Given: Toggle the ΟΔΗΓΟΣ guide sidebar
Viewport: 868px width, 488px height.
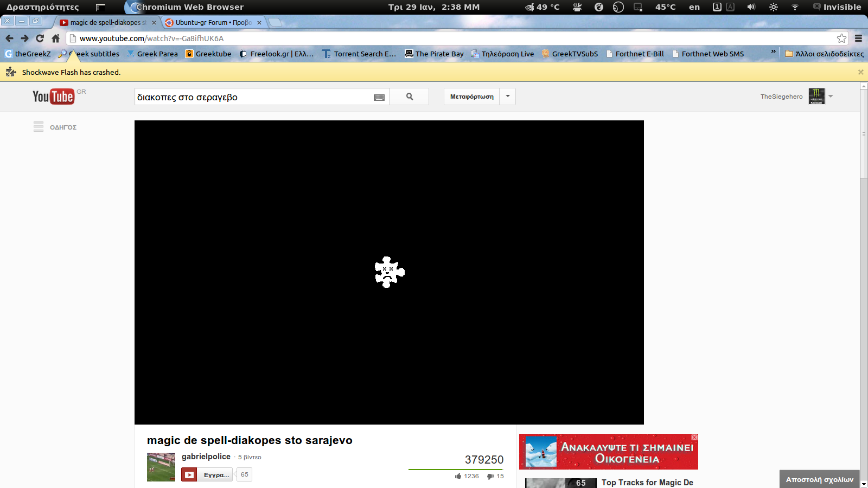Looking at the screenshot, I should 39,127.
